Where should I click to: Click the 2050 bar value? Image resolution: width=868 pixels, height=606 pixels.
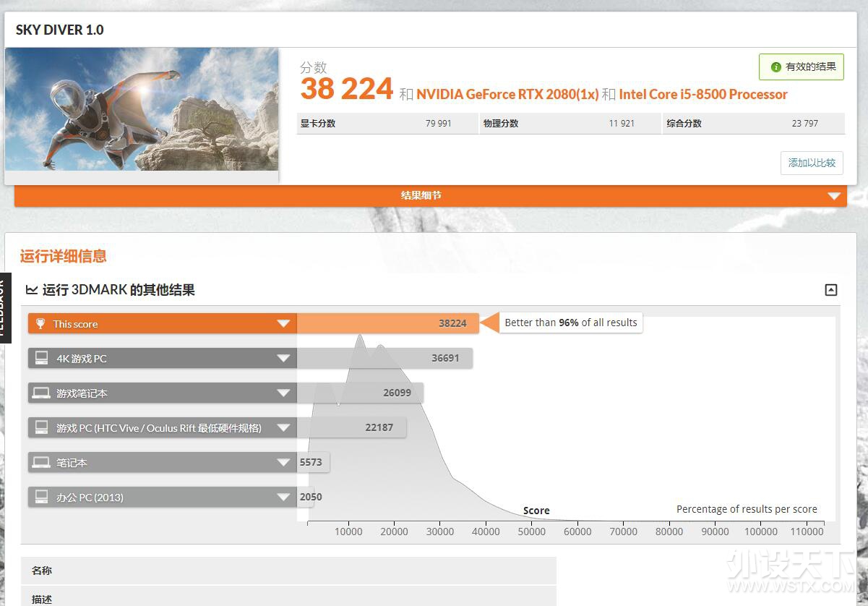(311, 497)
